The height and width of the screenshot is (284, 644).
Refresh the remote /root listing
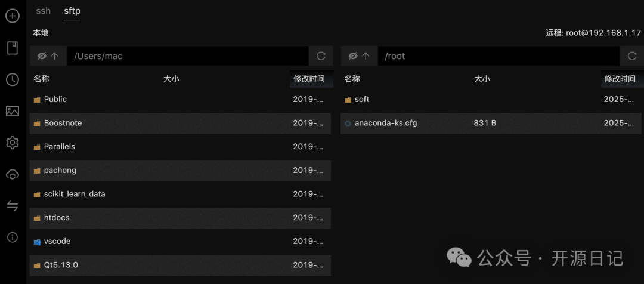631,56
